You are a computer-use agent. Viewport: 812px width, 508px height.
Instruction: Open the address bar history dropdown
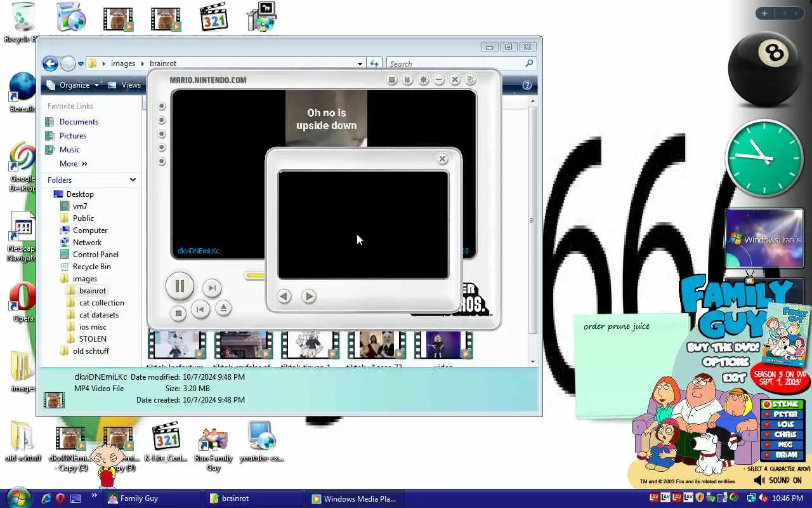(360, 63)
